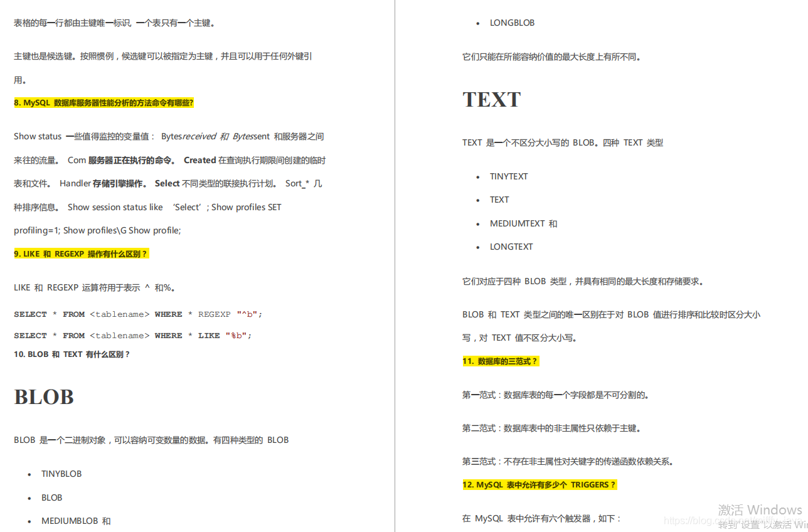Click the line starting '表和文件。 Handler 存储引擎操作'

tap(168, 184)
